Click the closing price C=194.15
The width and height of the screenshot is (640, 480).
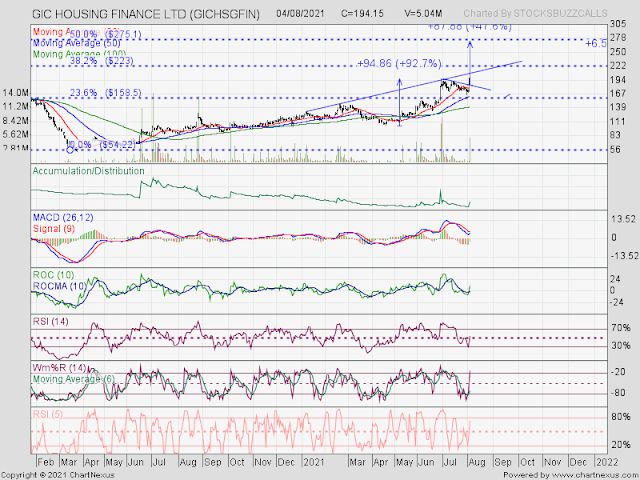tap(362, 13)
